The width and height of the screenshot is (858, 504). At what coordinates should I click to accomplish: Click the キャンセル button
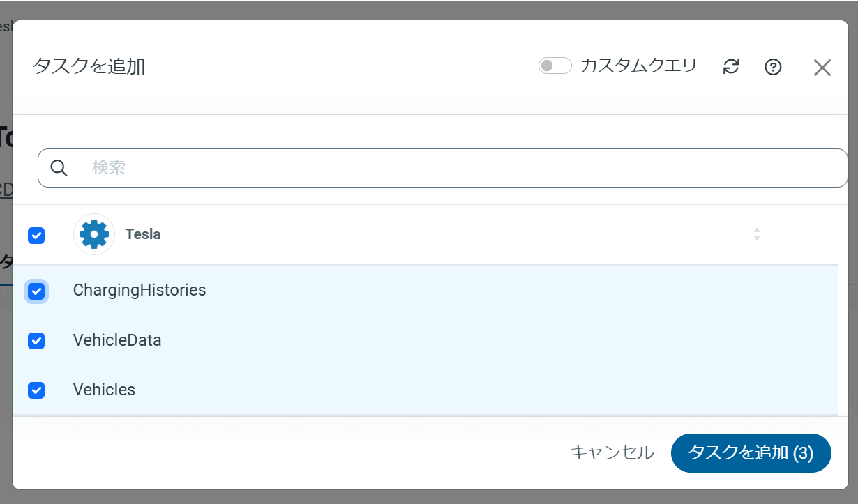[x=612, y=453]
